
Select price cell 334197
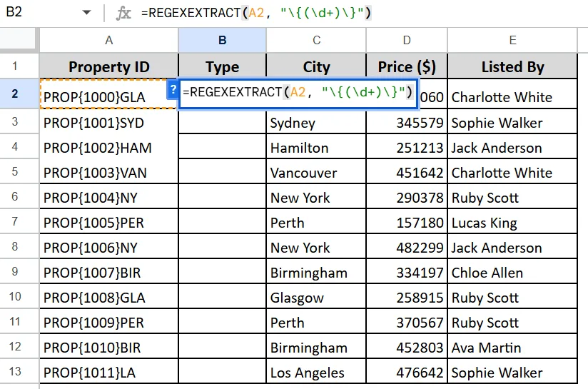407,272
